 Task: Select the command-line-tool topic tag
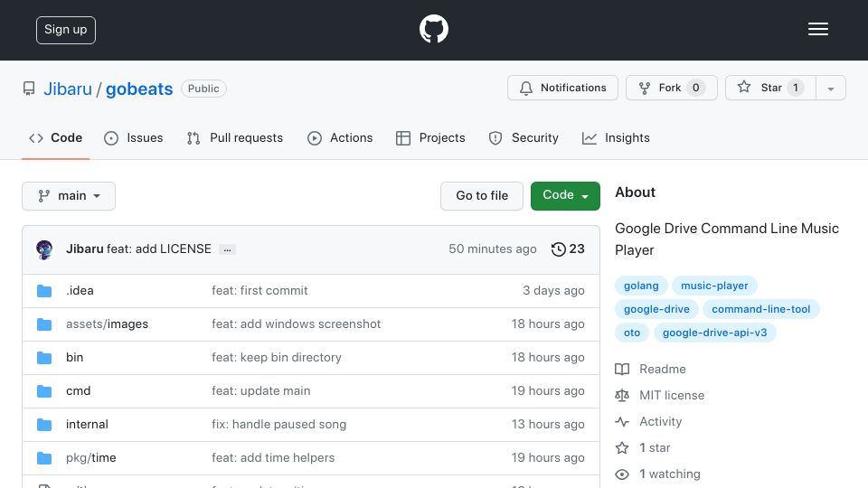pos(760,309)
